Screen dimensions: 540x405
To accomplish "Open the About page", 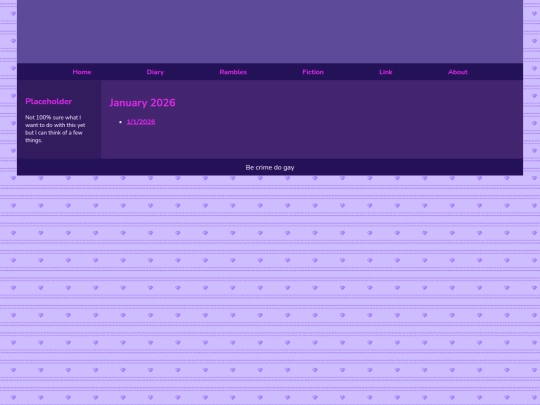I will pyautogui.click(x=458, y=72).
